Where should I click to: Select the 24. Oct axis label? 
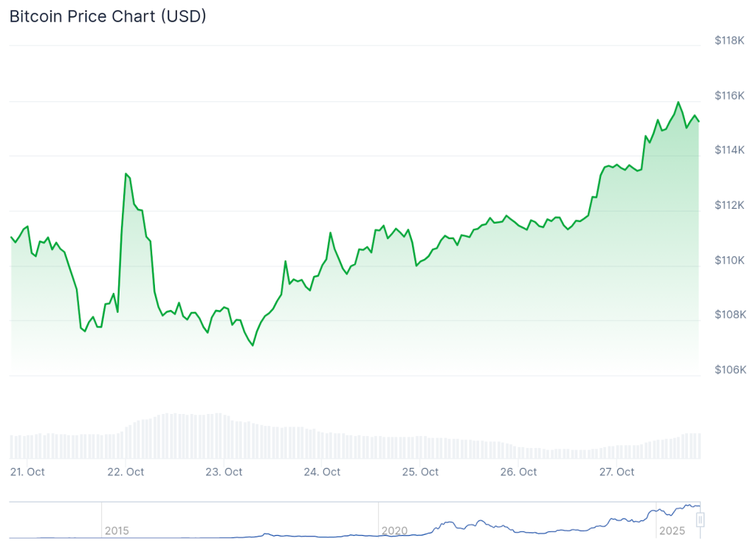[322, 472]
